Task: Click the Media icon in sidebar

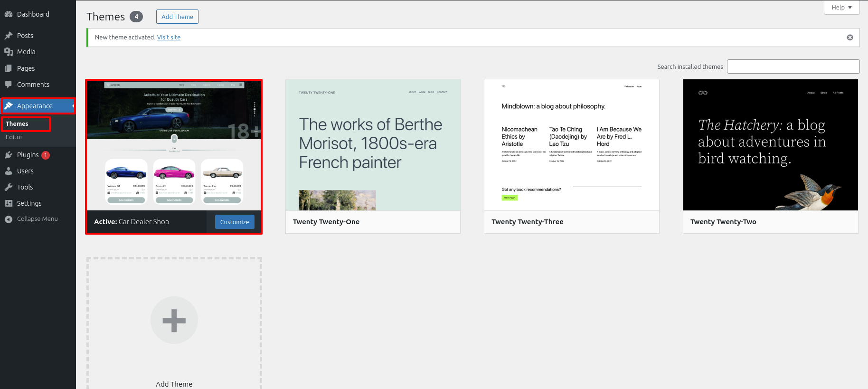Action: pos(9,52)
